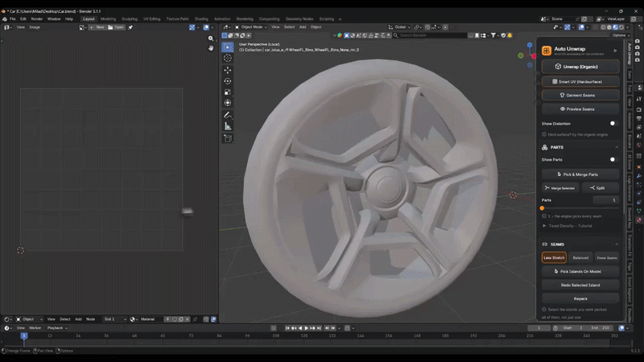The height and width of the screenshot is (362, 644).
Task: Switch to the Shading workspace tab
Action: (x=201, y=19)
